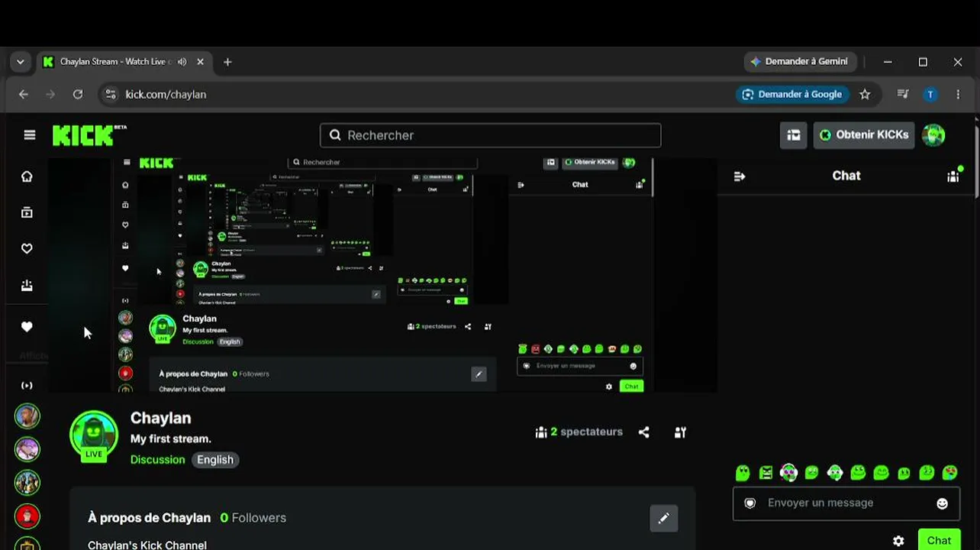980x550 pixels.
Task: Share the Chaylan stream
Action: (644, 432)
